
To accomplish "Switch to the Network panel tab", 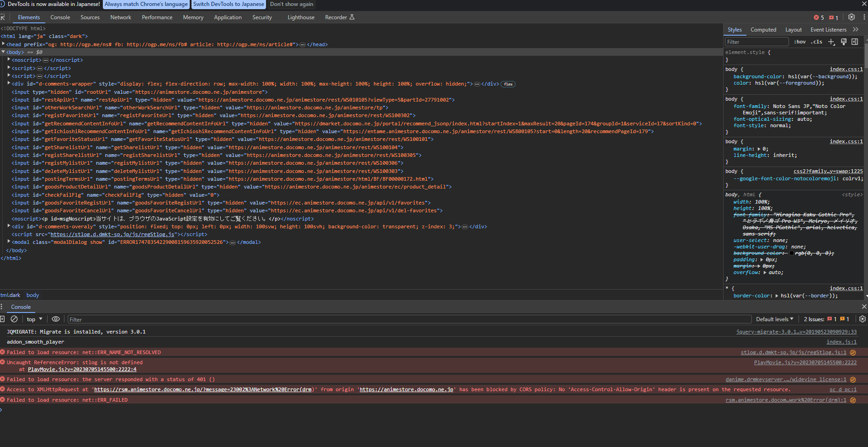I will pyautogui.click(x=121, y=17).
